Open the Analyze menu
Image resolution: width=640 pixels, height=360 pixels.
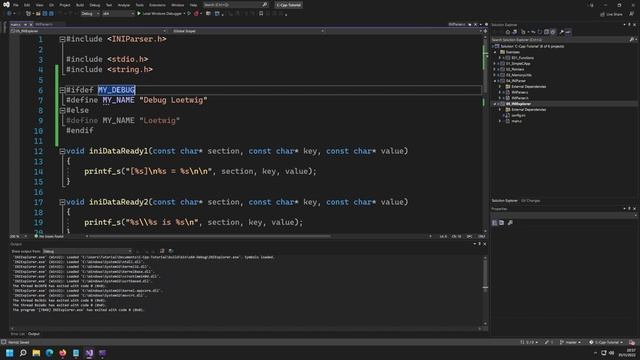click(x=124, y=5)
